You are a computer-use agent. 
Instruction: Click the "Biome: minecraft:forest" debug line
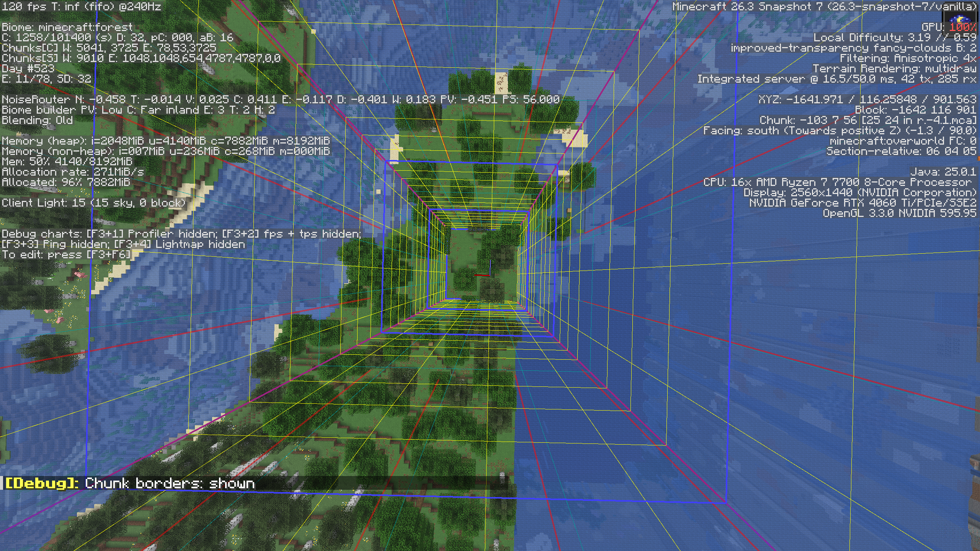tap(67, 27)
